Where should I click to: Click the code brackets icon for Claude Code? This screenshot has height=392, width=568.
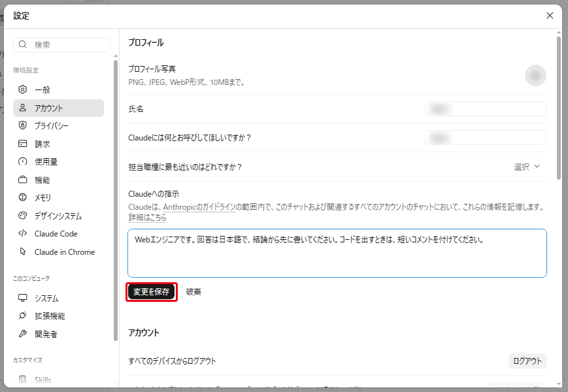(x=23, y=233)
